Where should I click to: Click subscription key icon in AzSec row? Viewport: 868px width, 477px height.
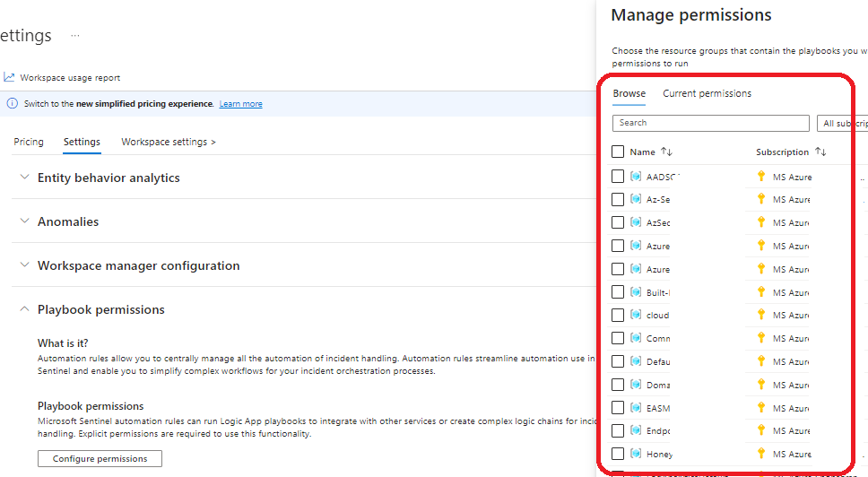click(761, 222)
